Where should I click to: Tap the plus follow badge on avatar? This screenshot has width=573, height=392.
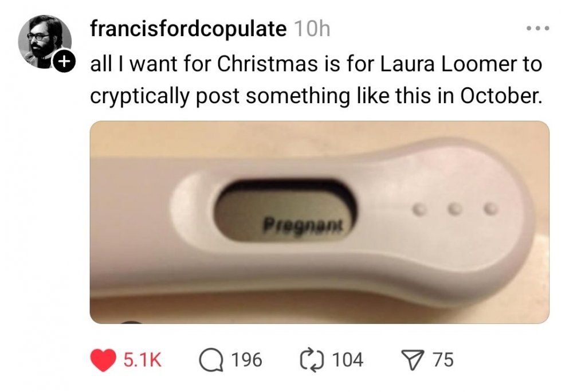pyautogui.click(x=66, y=60)
